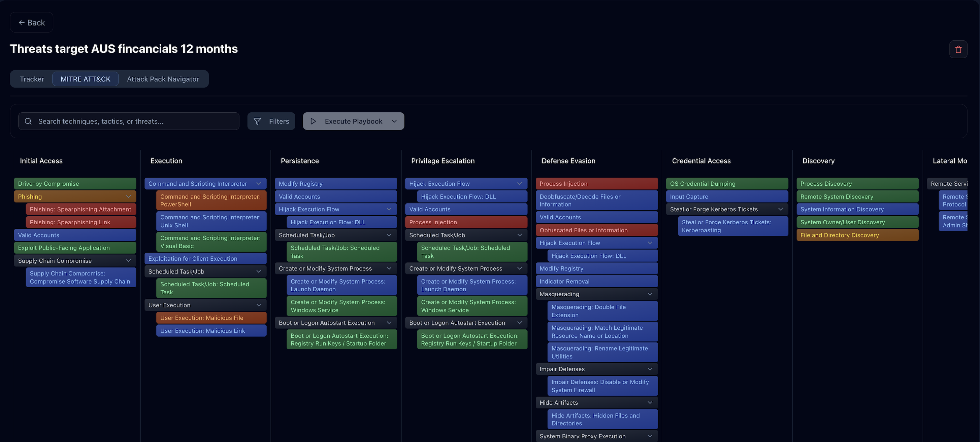Select the red Process Injection under Defense Evasion

point(596,184)
